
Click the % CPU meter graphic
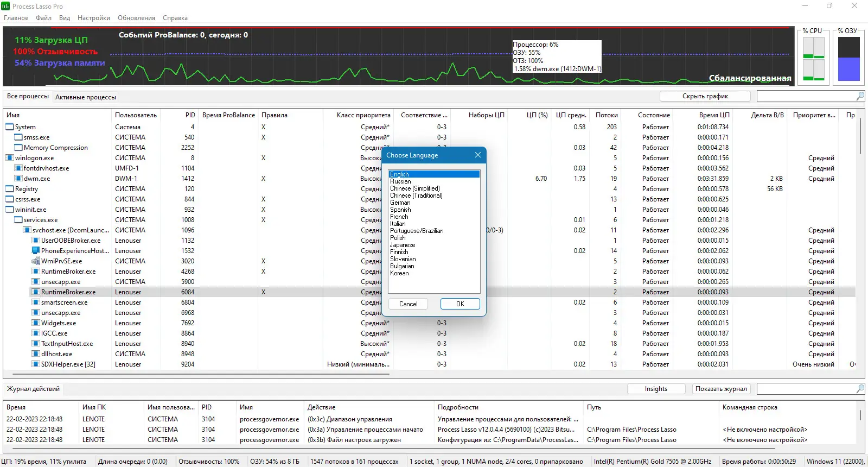(x=814, y=59)
